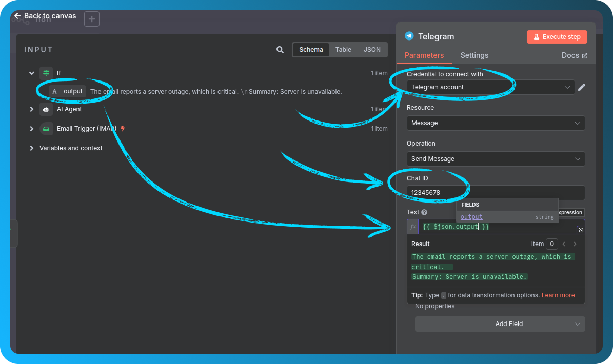This screenshot has height=364, width=613.
Task: Click the Telegram logo in panel header
Action: [409, 36]
